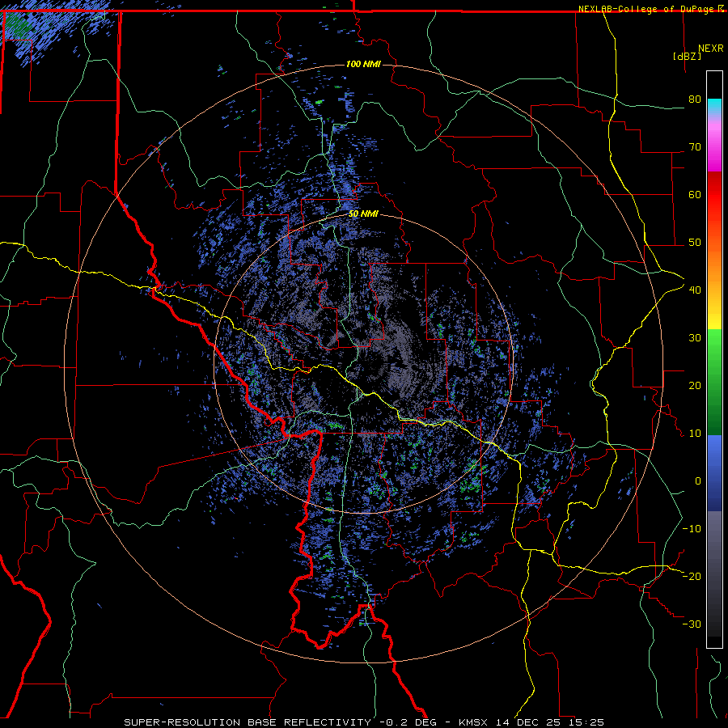728x728 pixels.
Task: Click the NEXR label above the color bar
Action: (x=711, y=49)
